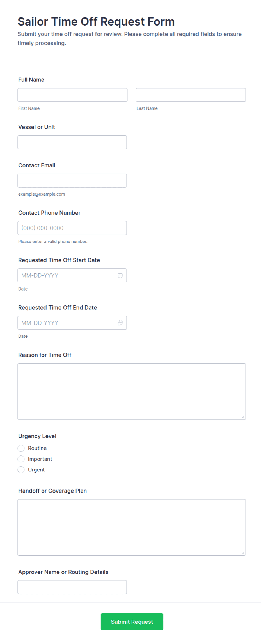Click the Contact Phone Number field

pos(72,228)
